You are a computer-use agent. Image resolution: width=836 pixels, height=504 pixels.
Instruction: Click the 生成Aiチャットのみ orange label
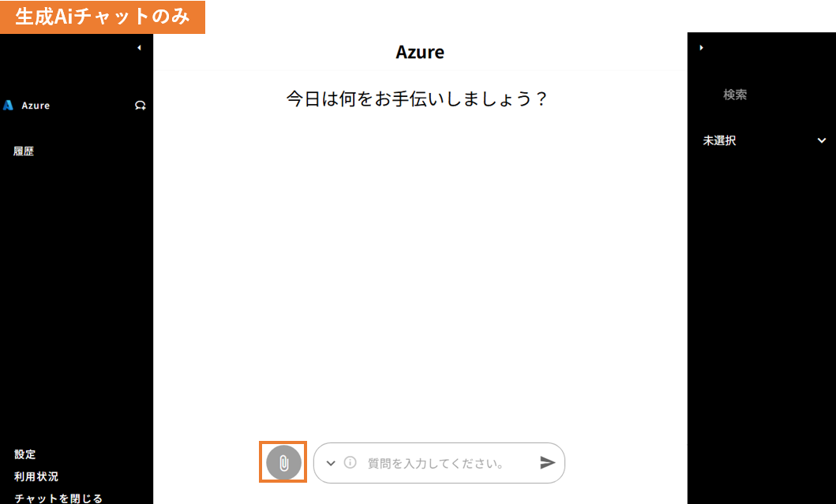pos(103,17)
